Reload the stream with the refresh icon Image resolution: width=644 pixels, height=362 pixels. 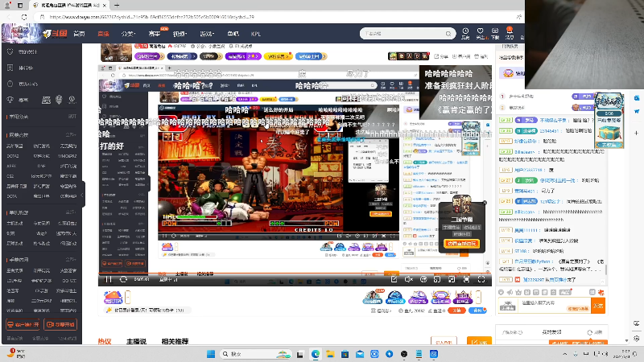pyautogui.click(x=123, y=279)
